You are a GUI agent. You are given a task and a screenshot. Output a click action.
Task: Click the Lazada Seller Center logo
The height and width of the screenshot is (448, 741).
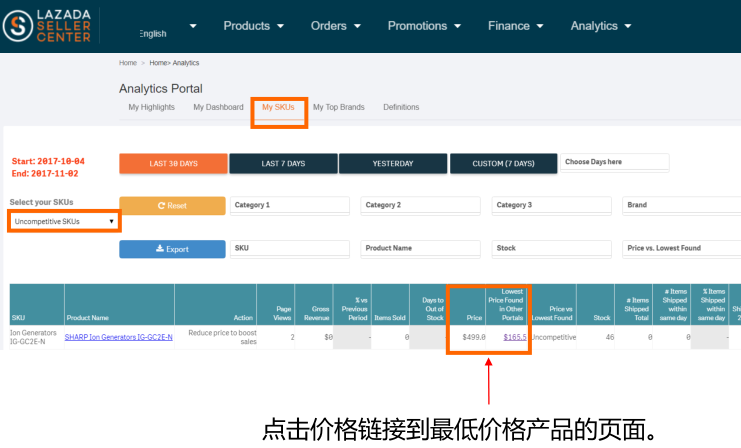(47, 26)
